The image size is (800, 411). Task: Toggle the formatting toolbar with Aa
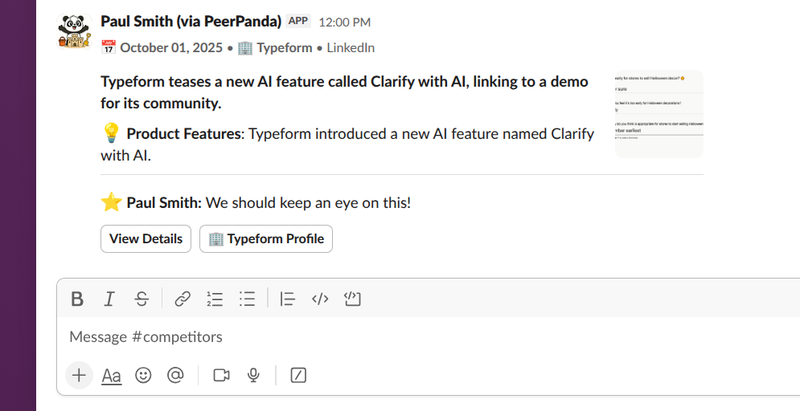click(x=111, y=375)
